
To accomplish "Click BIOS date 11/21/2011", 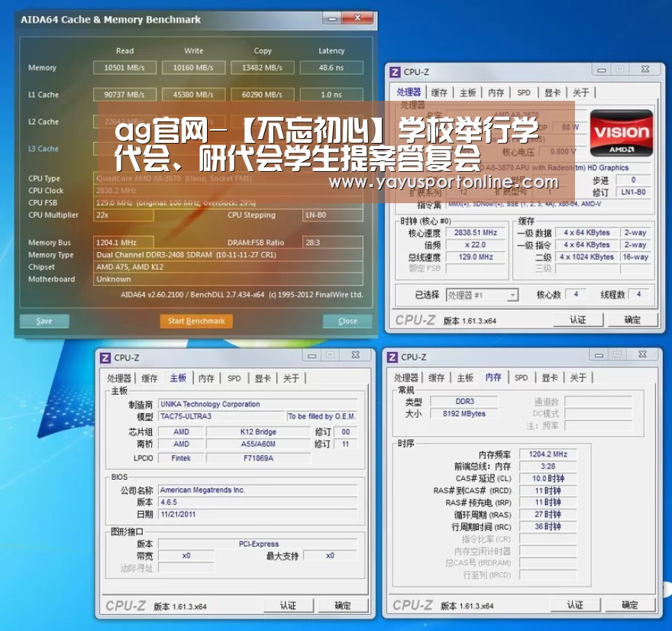I will (x=257, y=514).
